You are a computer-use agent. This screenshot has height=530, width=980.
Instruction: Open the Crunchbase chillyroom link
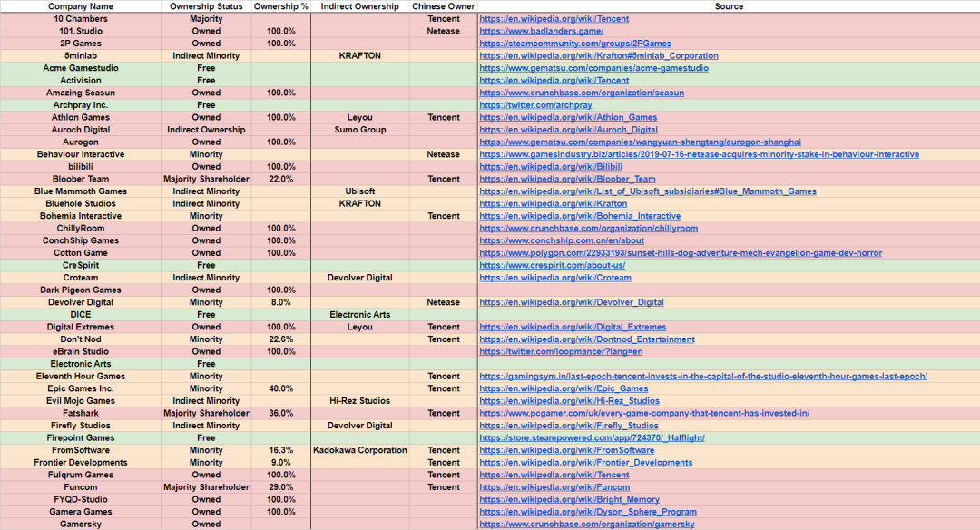(589, 228)
